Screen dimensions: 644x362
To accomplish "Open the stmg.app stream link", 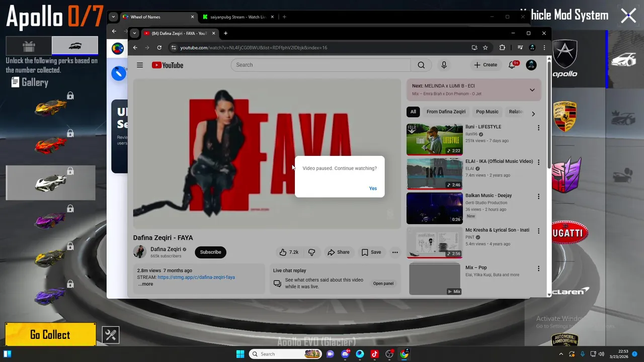I will coord(196,277).
